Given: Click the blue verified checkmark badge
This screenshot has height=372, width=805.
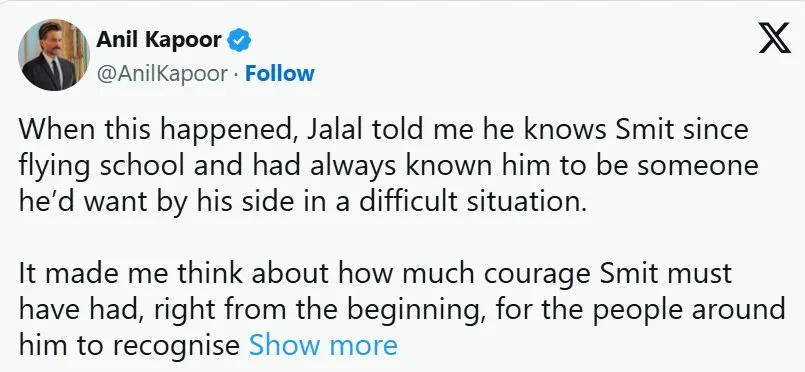Looking at the screenshot, I should pyautogui.click(x=239, y=40).
